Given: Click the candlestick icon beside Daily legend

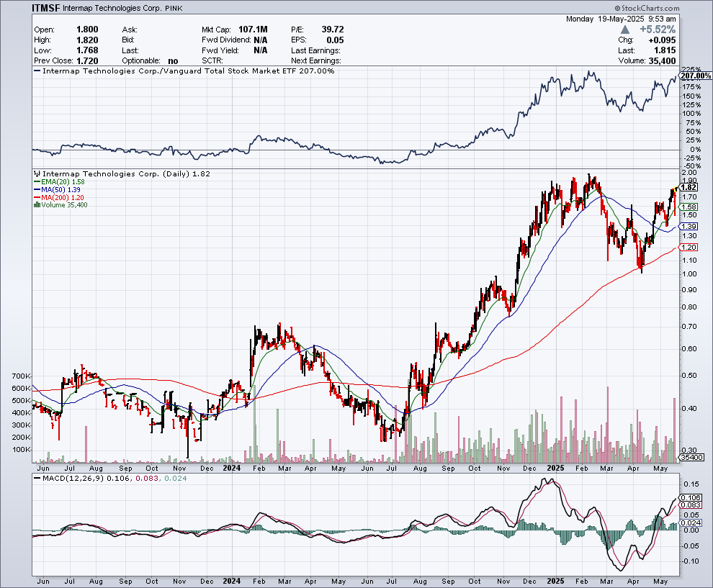Looking at the screenshot, I should (x=37, y=173).
